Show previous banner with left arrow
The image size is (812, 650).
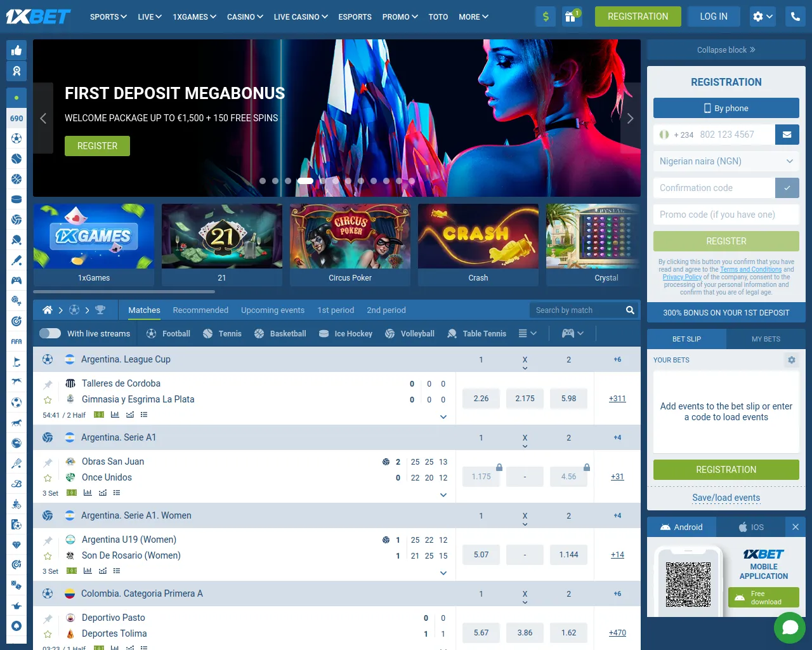(x=43, y=118)
